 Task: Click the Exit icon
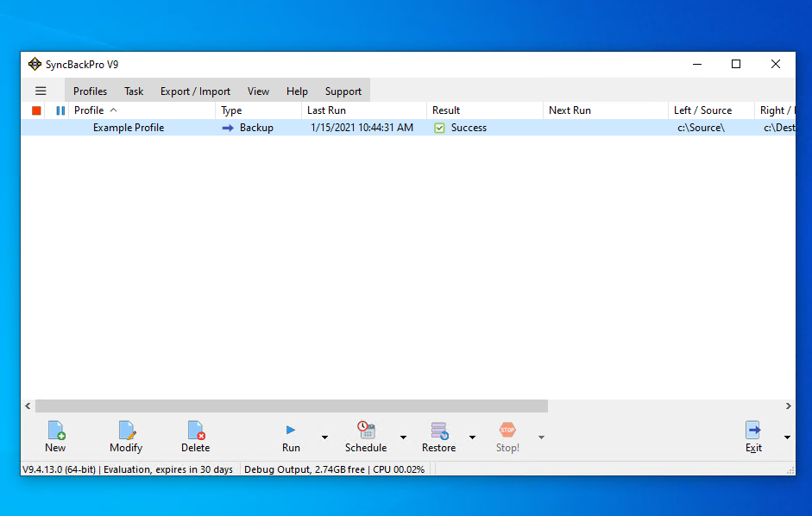pyautogui.click(x=753, y=430)
